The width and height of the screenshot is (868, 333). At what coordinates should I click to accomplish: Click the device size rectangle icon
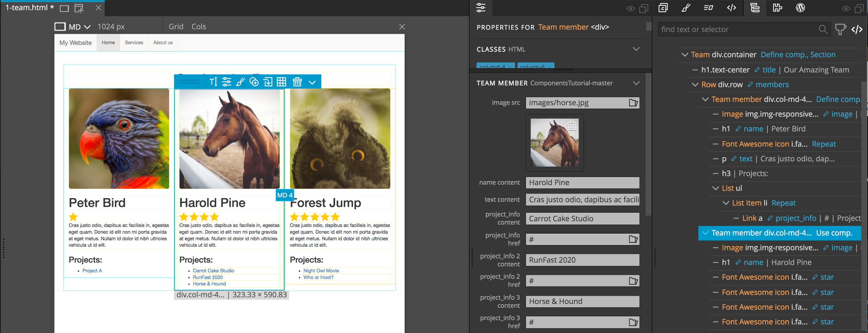tap(60, 26)
